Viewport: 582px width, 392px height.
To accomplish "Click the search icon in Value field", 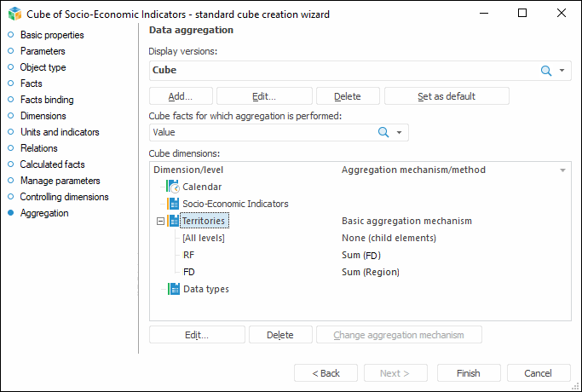I will coord(383,132).
